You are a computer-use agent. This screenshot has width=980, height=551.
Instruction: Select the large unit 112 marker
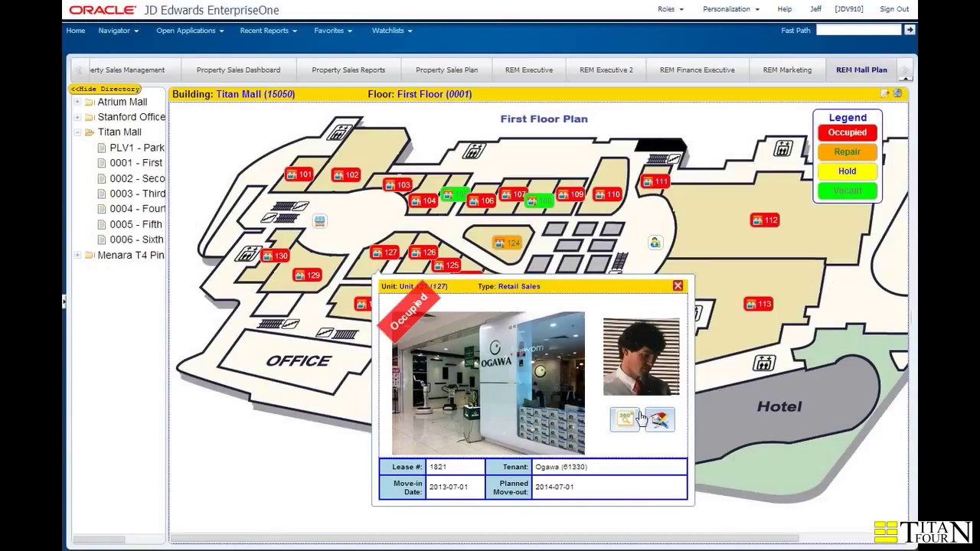tap(765, 220)
